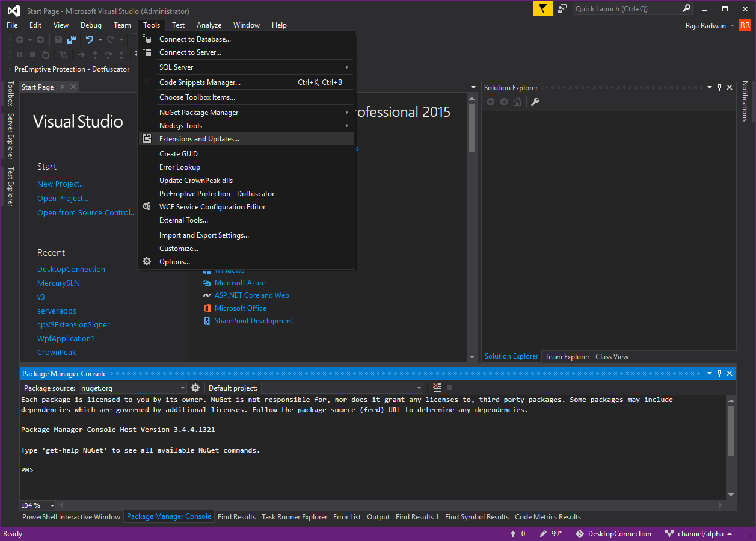The height and width of the screenshot is (541, 756).
Task: Click the Restart debugging icon
Action: tap(45, 55)
